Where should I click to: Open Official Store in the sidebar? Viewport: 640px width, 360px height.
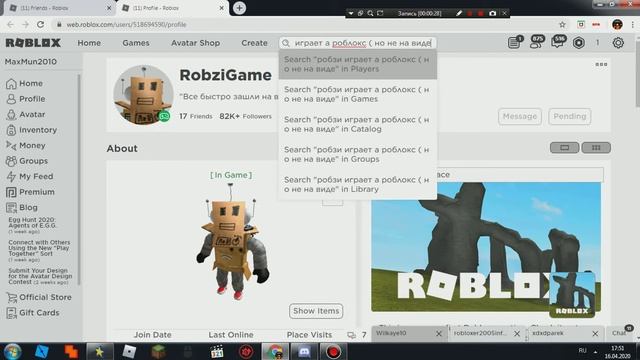39,297
